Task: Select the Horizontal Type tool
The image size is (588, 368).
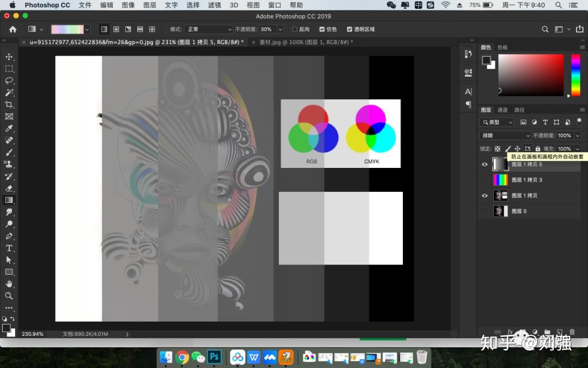Action: (9, 248)
